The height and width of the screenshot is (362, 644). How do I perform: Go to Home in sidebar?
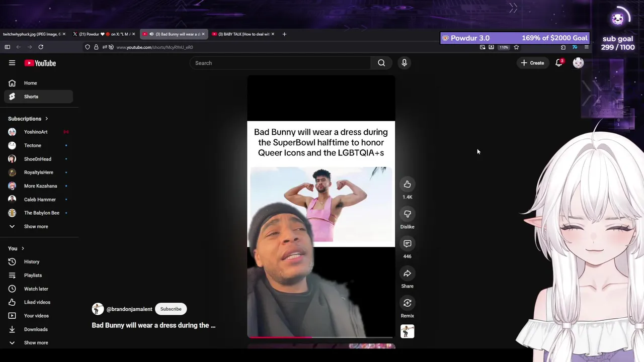38,83
